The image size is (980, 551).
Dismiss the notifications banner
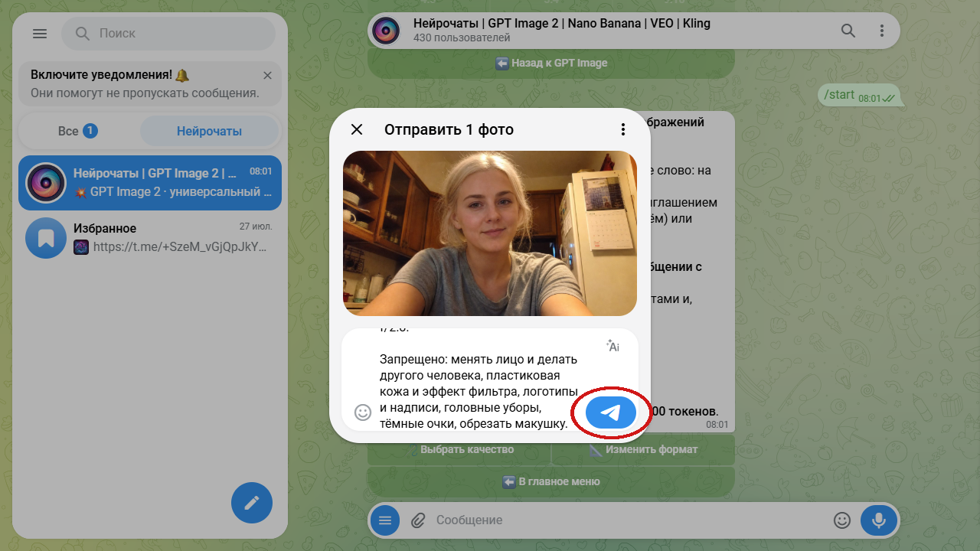(x=267, y=75)
